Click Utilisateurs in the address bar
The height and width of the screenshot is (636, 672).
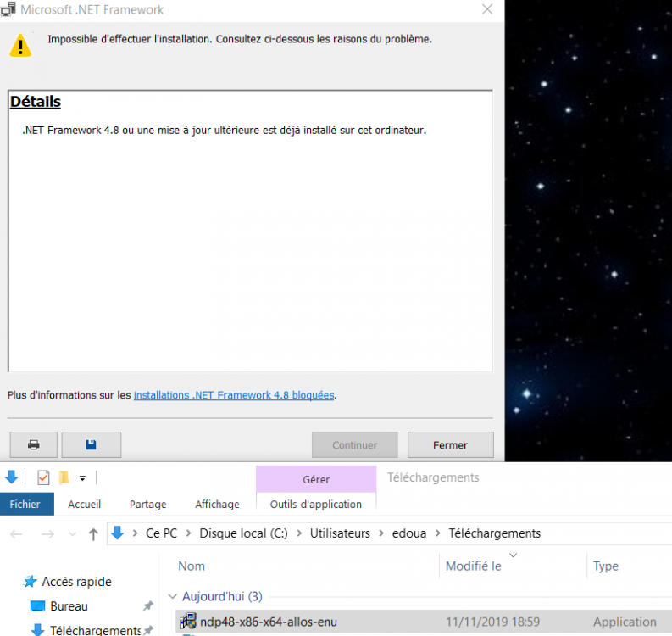340,533
